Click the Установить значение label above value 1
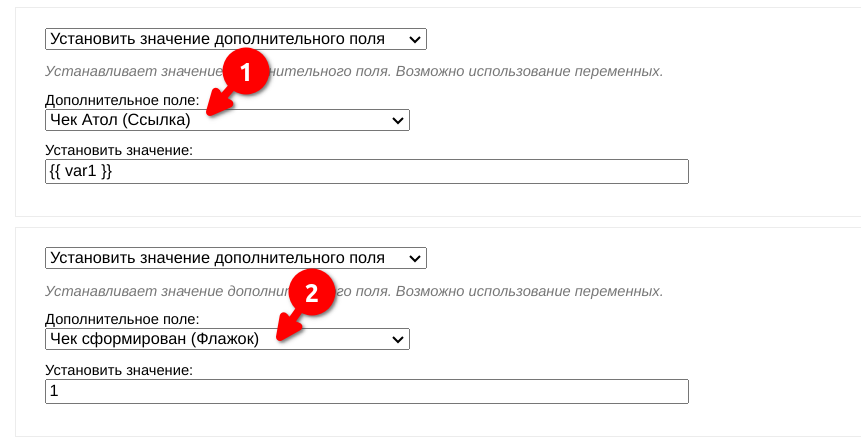This screenshot has height=445, width=861. 119,370
